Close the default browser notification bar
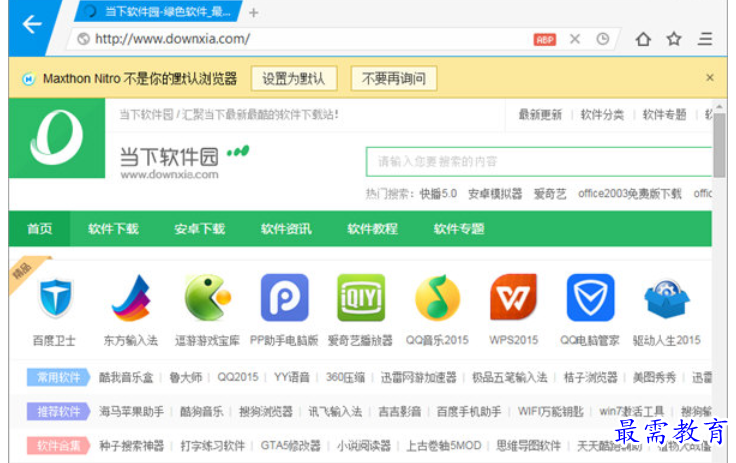 pos(710,77)
